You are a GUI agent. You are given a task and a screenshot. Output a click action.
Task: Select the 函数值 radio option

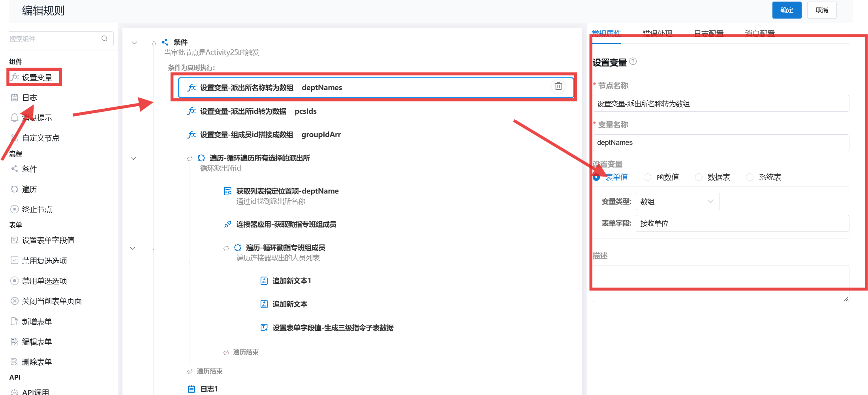(x=647, y=177)
